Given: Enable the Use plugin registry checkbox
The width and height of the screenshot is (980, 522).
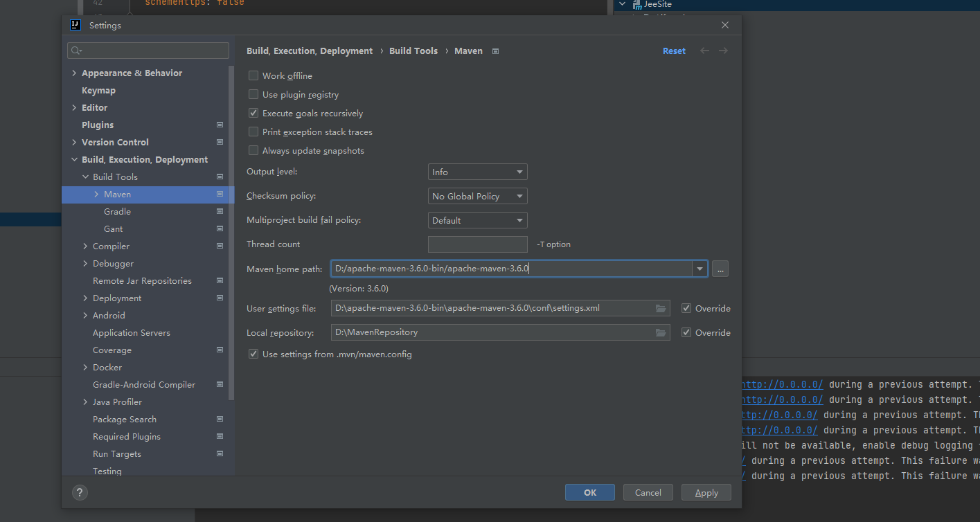Looking at the screenshot, I should [253, 95].
